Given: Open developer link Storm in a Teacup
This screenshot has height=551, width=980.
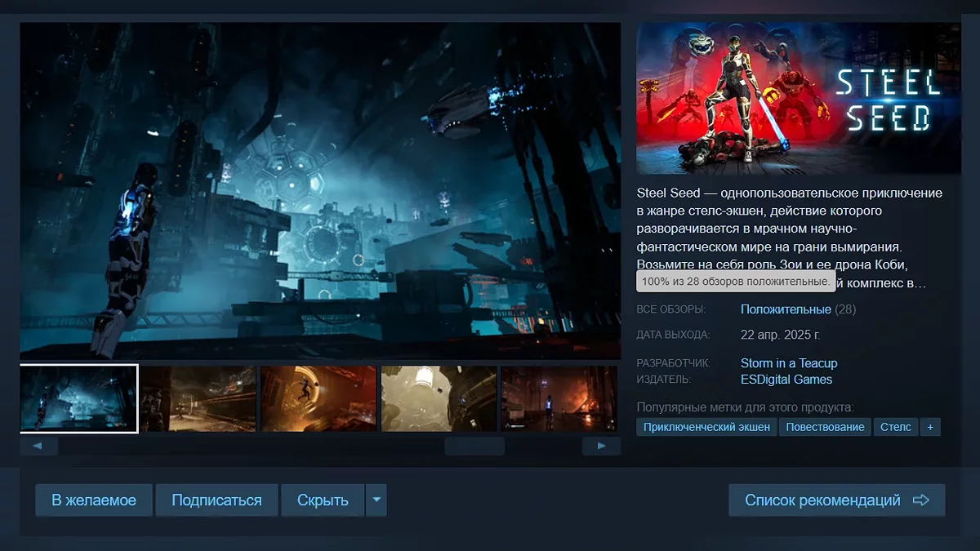Looking at the screenshot, I should tap(789, 363).
